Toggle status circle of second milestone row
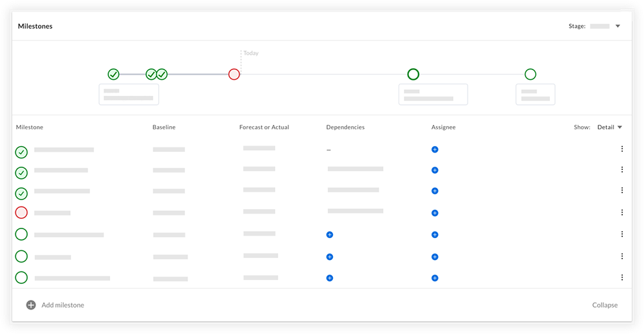The image size is (644, 334). coord(21,172)
